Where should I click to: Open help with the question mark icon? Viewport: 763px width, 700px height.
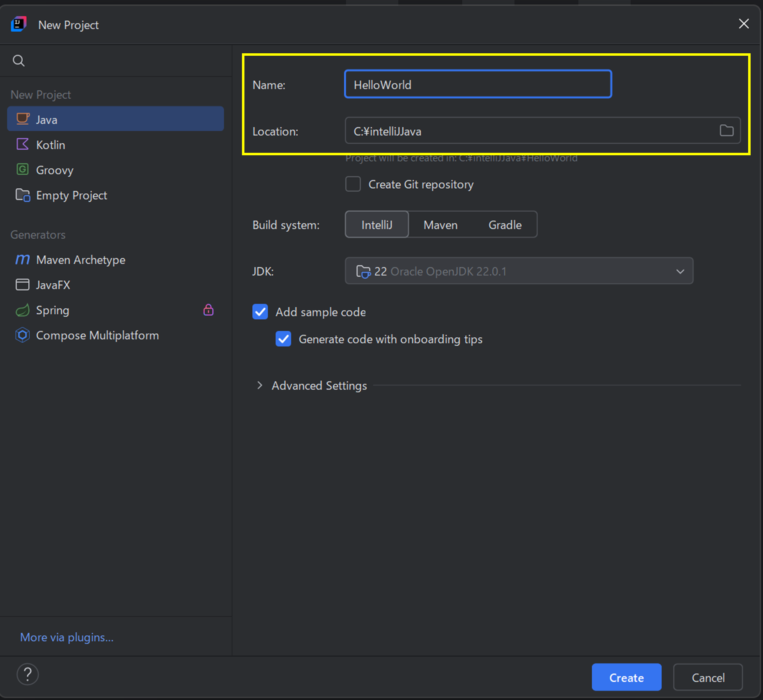pyautogui.click(x=28, y=674)
